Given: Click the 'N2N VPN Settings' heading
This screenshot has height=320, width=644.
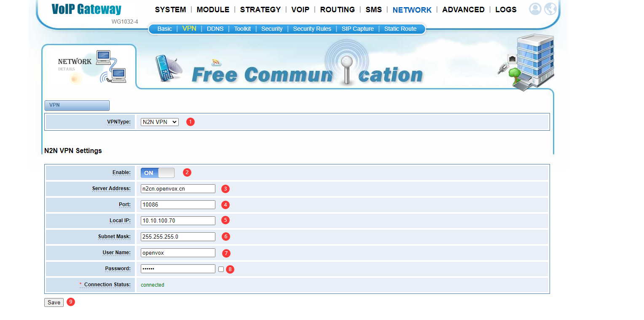Looking at the screenshot, I should click(x=73, y=151).
